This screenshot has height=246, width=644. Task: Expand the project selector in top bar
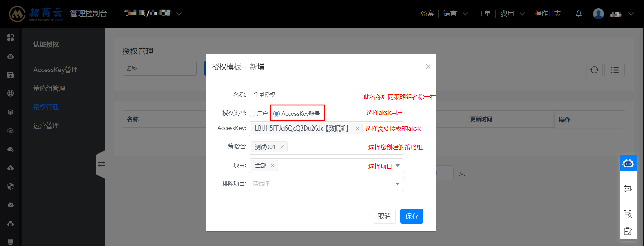click(x=179, y=14)
